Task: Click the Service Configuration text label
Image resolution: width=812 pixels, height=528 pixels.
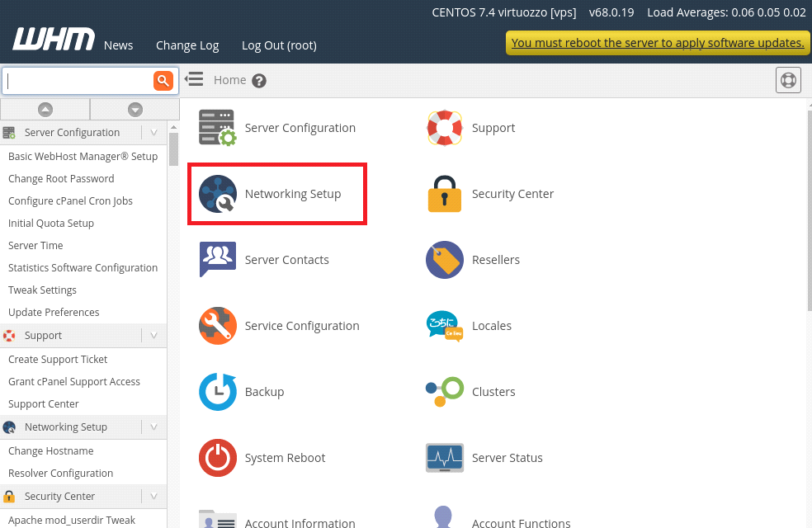Action: [302, 326]
